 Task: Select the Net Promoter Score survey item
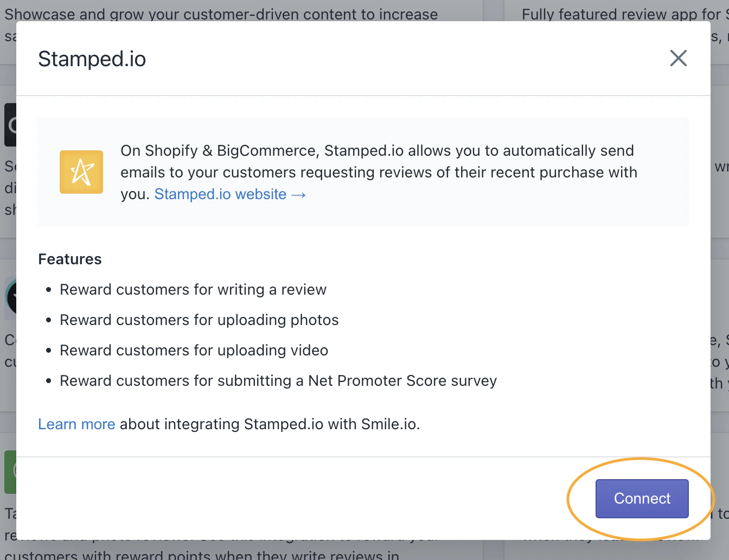coord(278,381)
